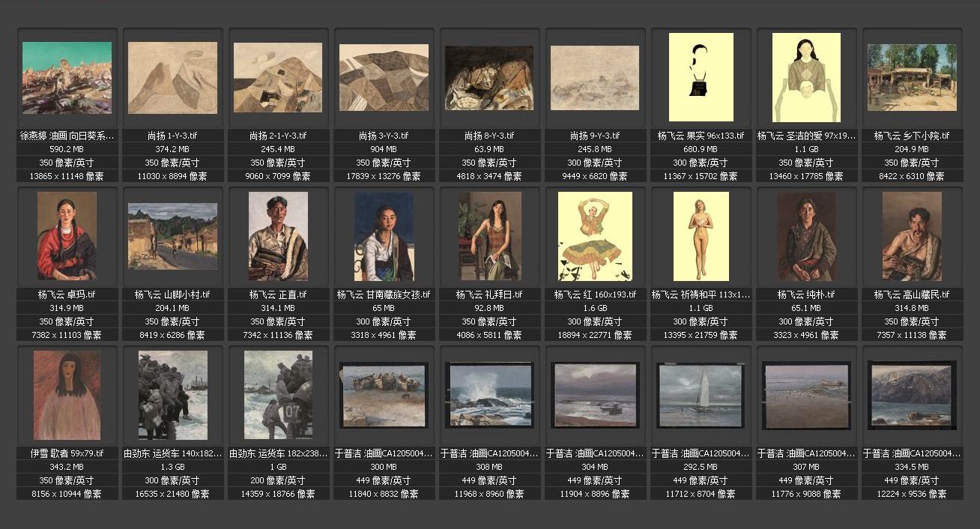Choose the 杨飞云 果实 yellow-background thumbnail
Image resolution: width=980 pixels, height=529 pixels.
click(701, 77)
